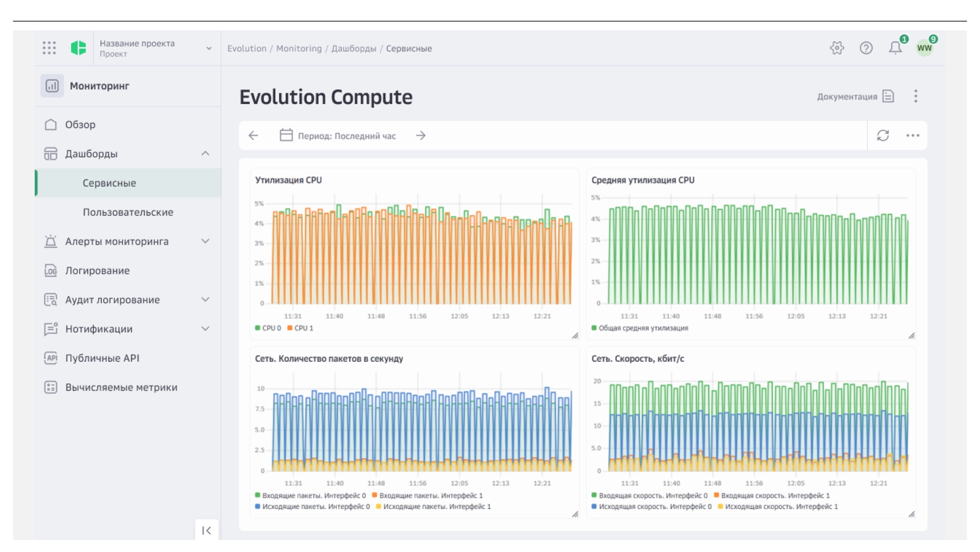Click the calendar icon in period bar
This screenshot has height=552, width=980.
(x=286, y=135)
